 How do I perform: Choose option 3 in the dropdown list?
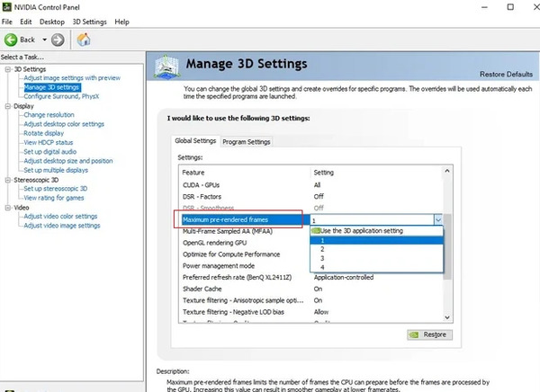pyautogui.click(x=376, y=258)
